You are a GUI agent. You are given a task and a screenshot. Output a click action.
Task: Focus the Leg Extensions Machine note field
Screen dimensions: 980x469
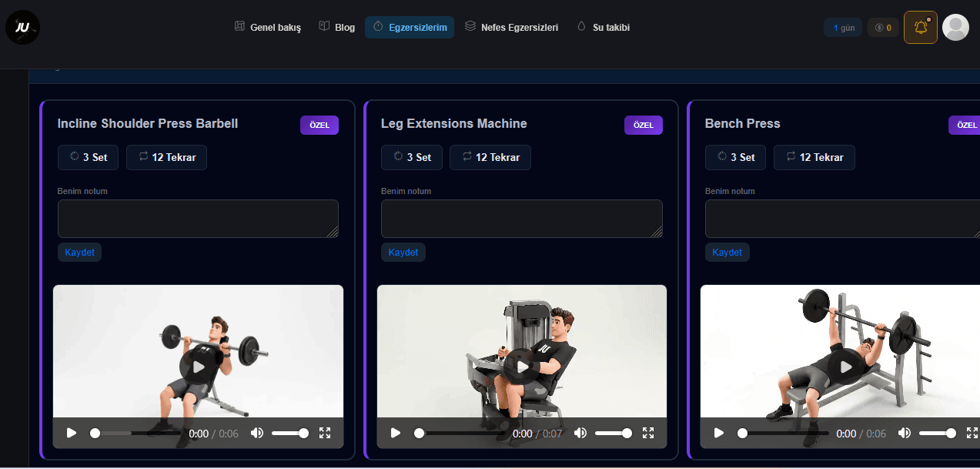tap(522, 219)
